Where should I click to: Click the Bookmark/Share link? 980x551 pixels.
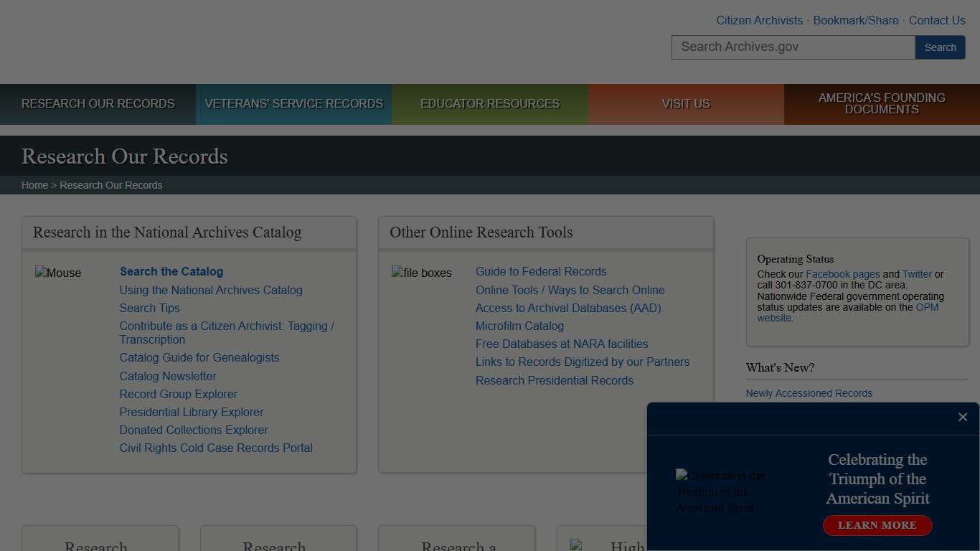pyautogui.click(x=855, y=21)
